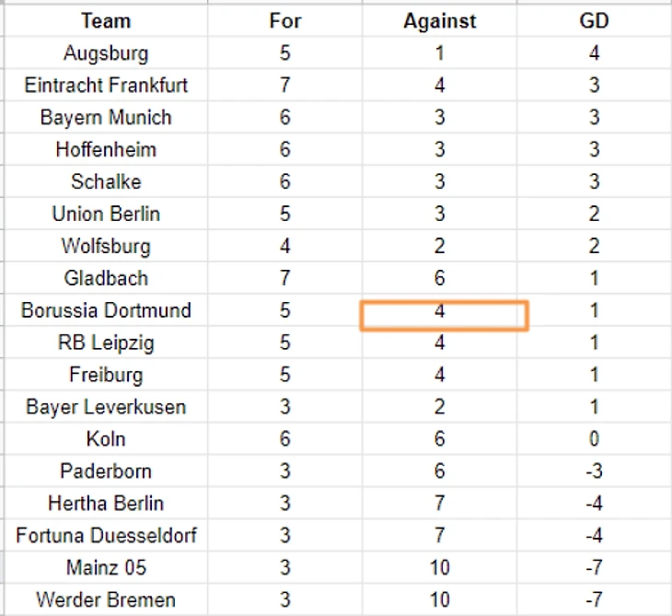Select the RB Leipzig cell
This screenshot has height=616, width=672.
click(x=106, y=343)
